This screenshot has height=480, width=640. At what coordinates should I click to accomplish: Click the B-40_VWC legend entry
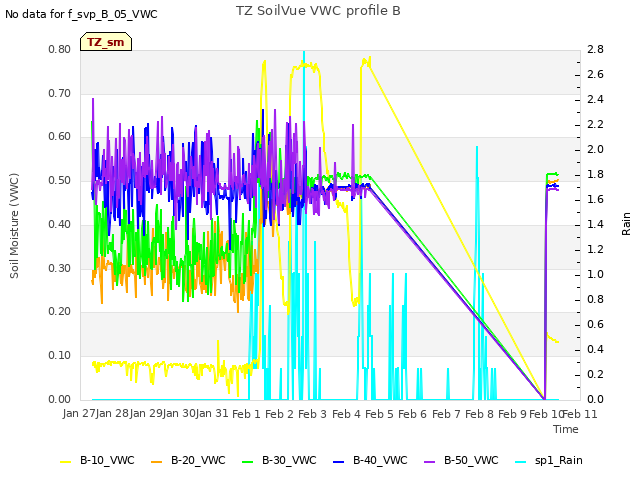click(x=370, y=460)
